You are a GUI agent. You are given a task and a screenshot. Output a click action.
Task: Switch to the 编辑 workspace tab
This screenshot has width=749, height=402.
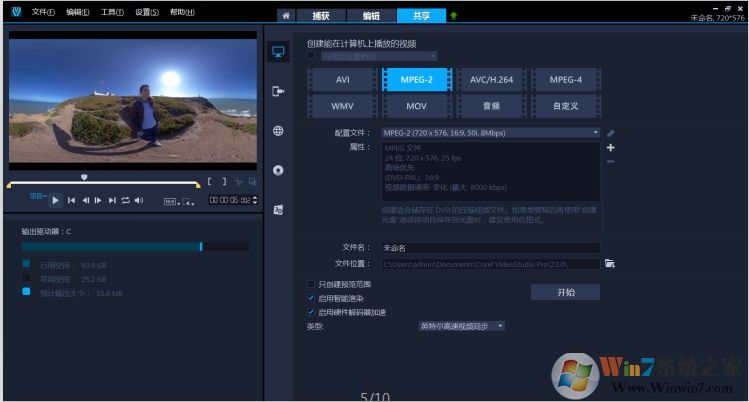pos(371,16)
